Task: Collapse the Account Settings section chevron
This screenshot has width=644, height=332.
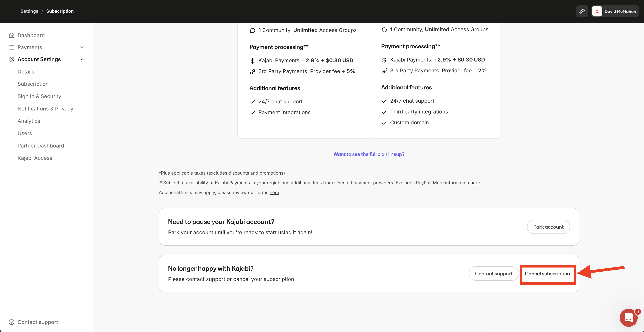Action: (x=82, y=59)
